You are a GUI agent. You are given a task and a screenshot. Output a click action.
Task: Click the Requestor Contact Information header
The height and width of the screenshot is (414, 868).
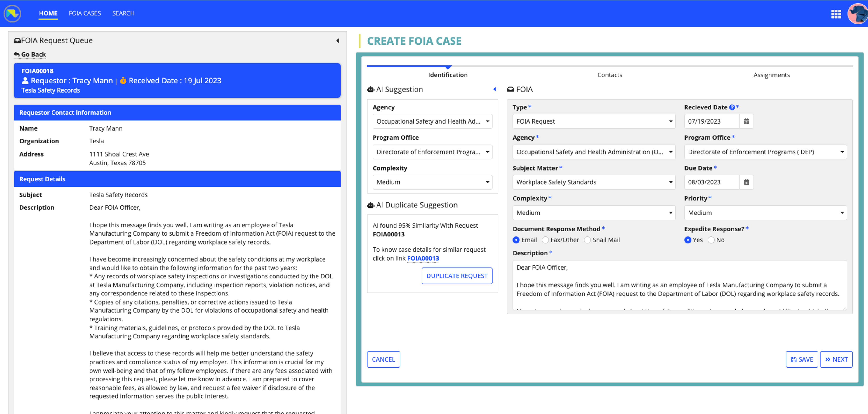pos(177,113)
